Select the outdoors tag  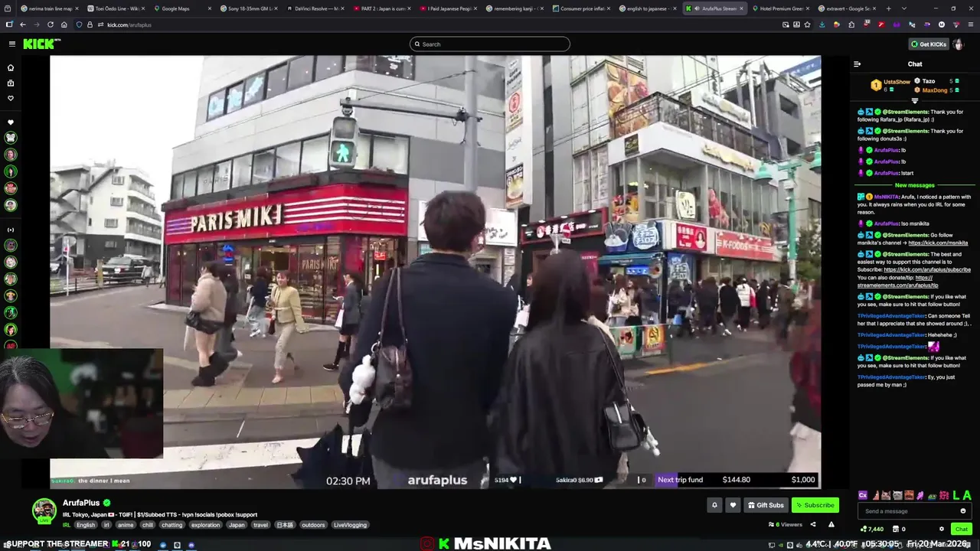tap(313, 525)
